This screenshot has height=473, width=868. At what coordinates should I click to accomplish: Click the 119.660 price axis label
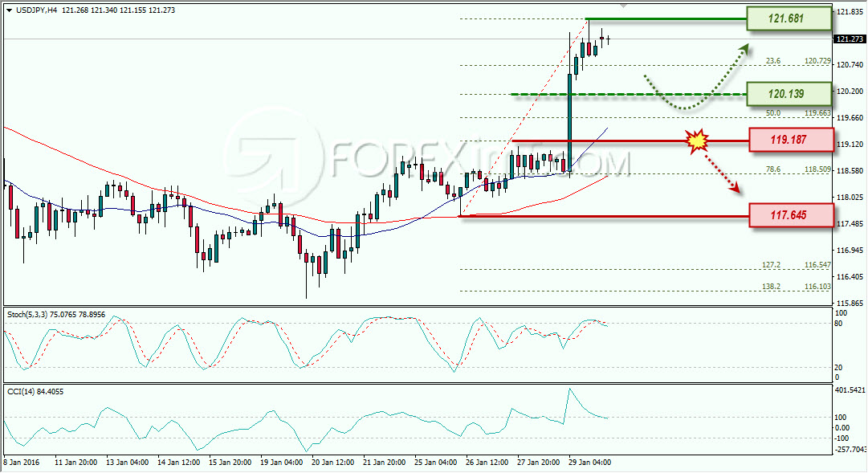pos(850,118)
